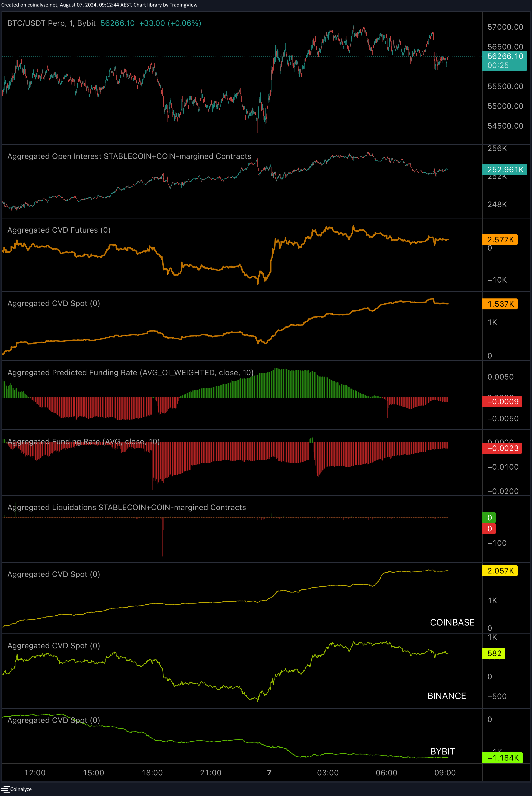Open Aggregated Predicted Funding Rate legend
This screenshot has width=532, height=796.
[x=130, y=373]
